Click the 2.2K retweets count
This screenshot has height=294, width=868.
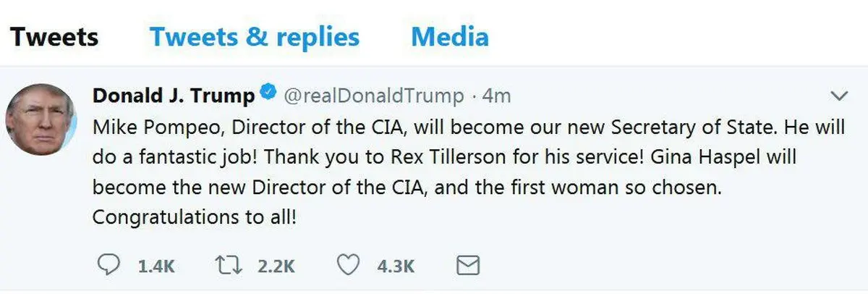(x=276, y=266)
